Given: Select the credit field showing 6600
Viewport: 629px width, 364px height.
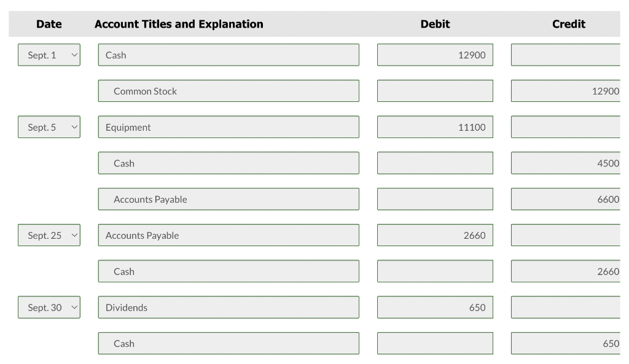Looking at the screenshot, I should pos(566,199).
